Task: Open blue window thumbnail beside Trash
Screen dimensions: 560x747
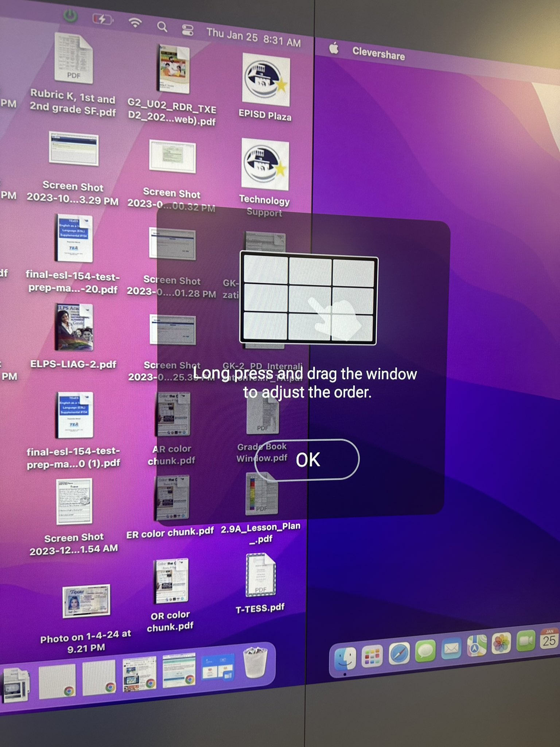Action: (x=219, y=667)
